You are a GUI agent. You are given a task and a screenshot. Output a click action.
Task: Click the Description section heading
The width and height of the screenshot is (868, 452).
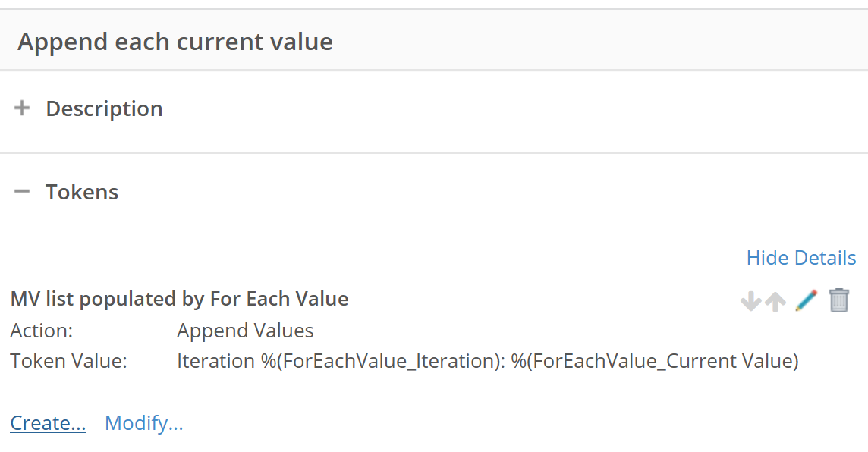click(104, 109)
